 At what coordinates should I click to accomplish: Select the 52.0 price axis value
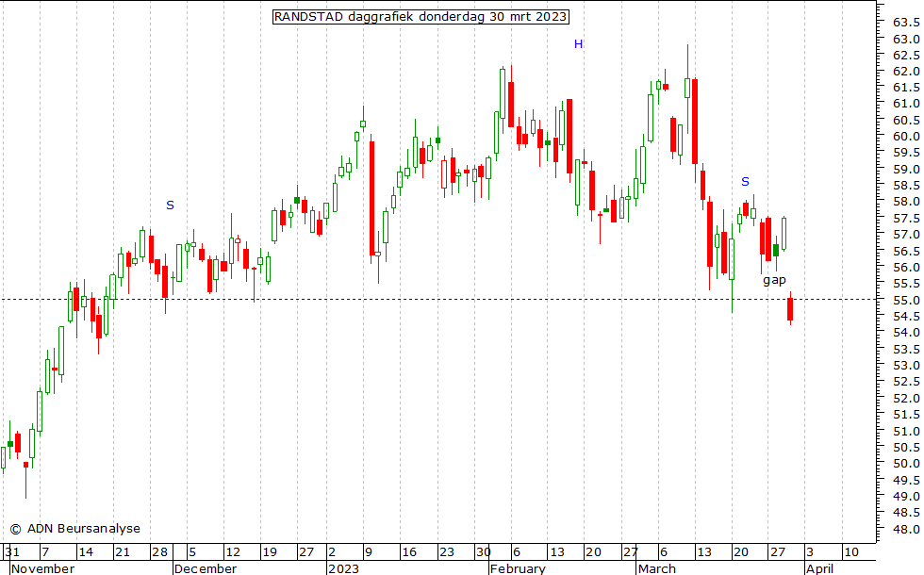pyautogui.click(x=906, y=398)
